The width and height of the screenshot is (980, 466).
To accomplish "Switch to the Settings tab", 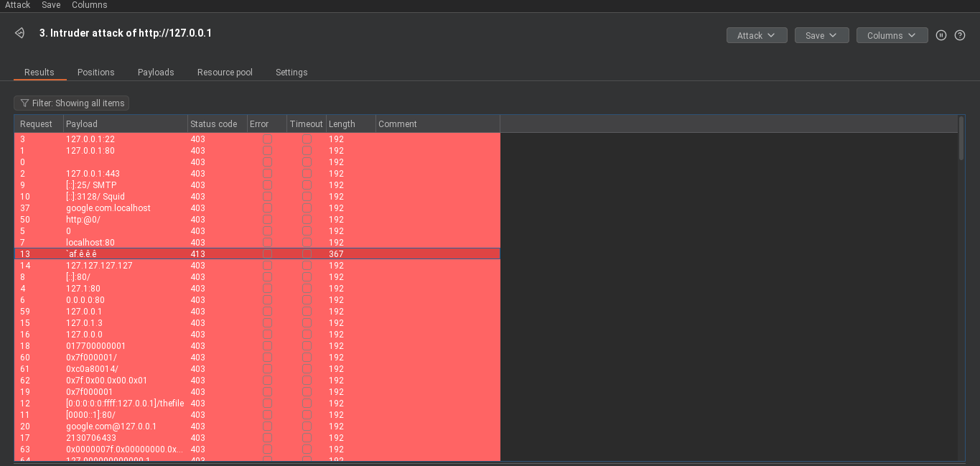I will pos(291,73).
